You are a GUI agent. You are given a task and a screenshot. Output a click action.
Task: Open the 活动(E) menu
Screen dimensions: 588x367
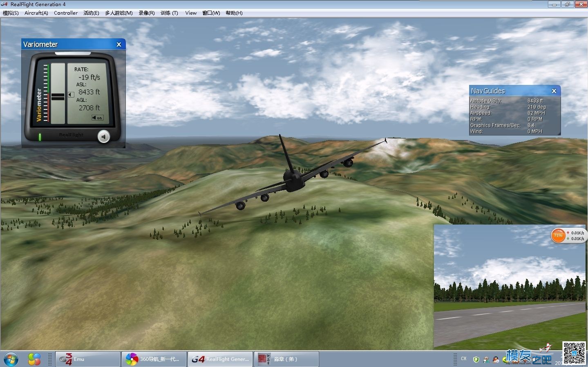(x=91, y=13)
